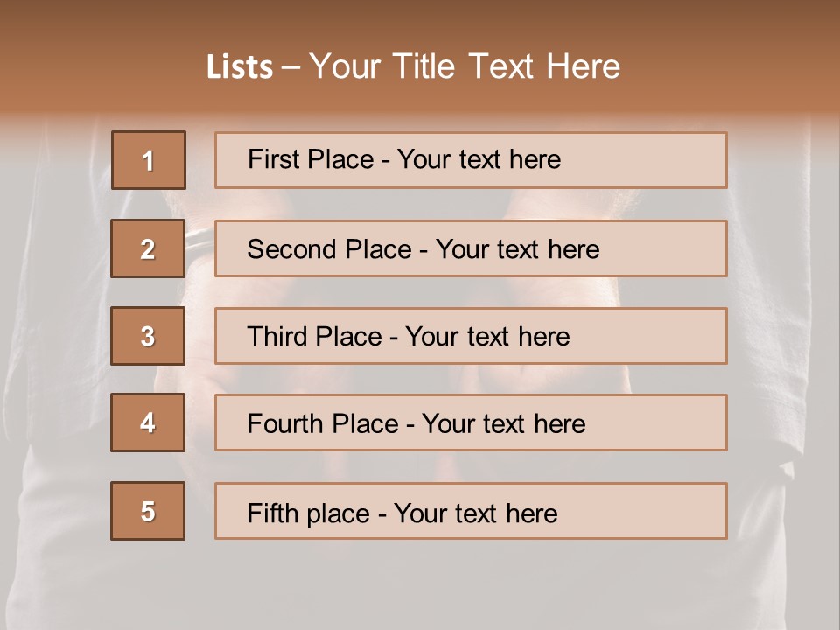Click the words 'Fifth place'
The height and width of the screenshot is (630, 840).
tap(307, 513)
